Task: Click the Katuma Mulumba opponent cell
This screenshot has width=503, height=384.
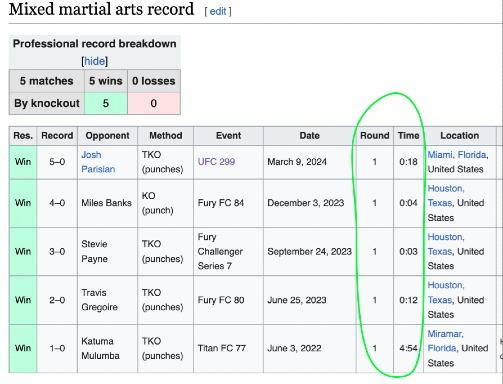Action: (x=107, y=348)
